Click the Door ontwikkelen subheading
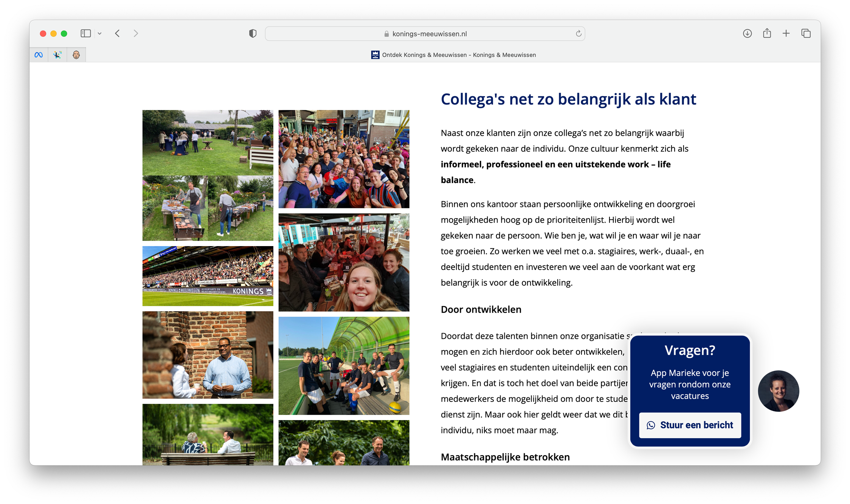Screen dimensions: 850x504 (481, 309)
